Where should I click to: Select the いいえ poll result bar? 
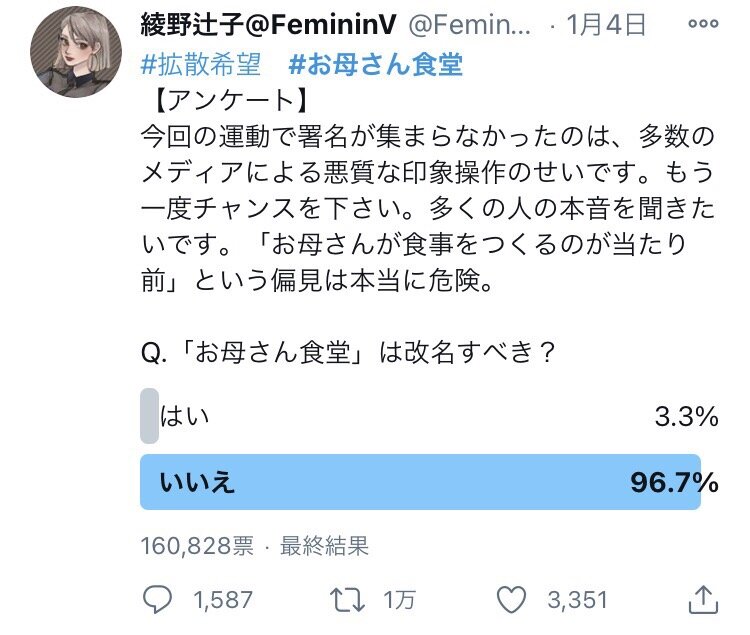[420, 482]
